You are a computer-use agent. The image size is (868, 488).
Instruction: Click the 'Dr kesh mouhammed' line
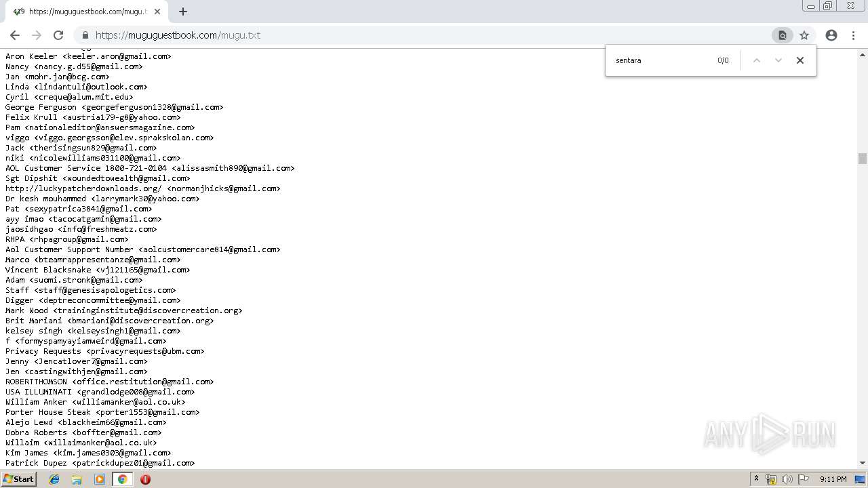click(102, 199)
